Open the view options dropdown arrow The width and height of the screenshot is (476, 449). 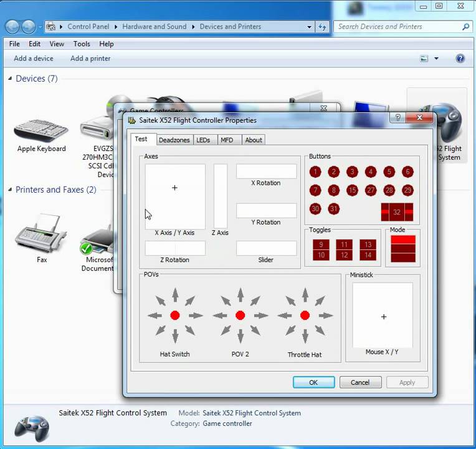tap(436, 59)
